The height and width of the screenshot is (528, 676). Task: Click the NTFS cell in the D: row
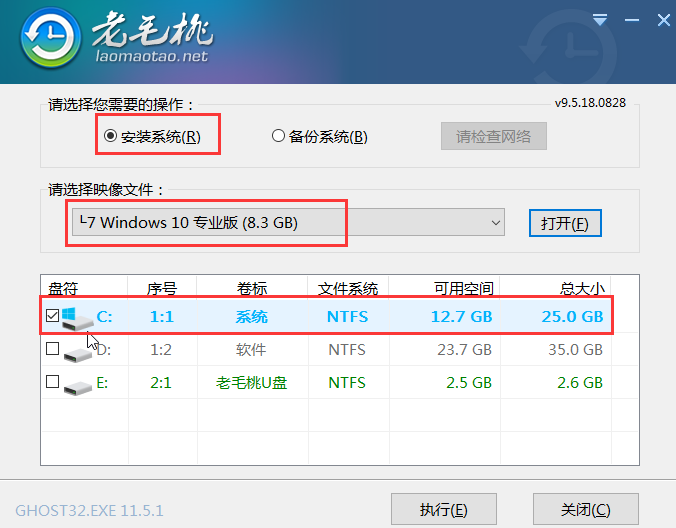pos(347,350)
